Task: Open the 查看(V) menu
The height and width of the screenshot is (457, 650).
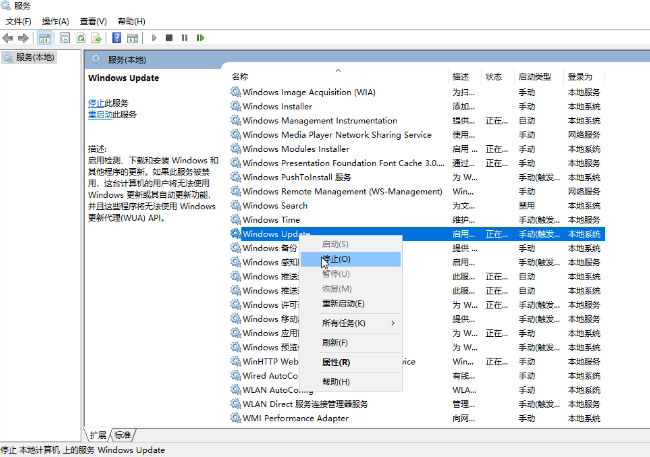Action: (93, 21)
